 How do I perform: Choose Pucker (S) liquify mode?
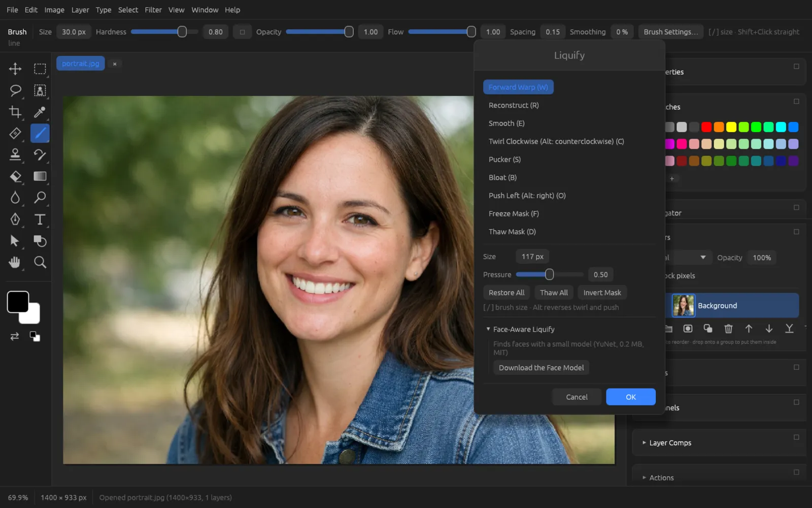click(x=504, y=160)
